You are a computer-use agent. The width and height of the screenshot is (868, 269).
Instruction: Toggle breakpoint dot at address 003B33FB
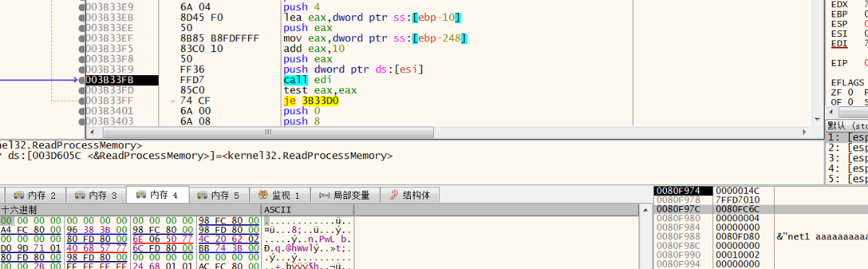click(81, 80)
